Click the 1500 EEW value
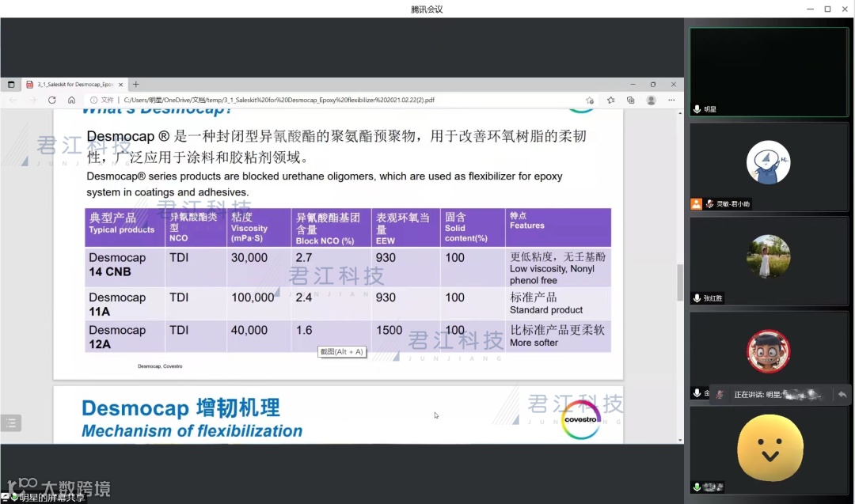855x504 pixels. pyautogui.click(x=389, y=330)
